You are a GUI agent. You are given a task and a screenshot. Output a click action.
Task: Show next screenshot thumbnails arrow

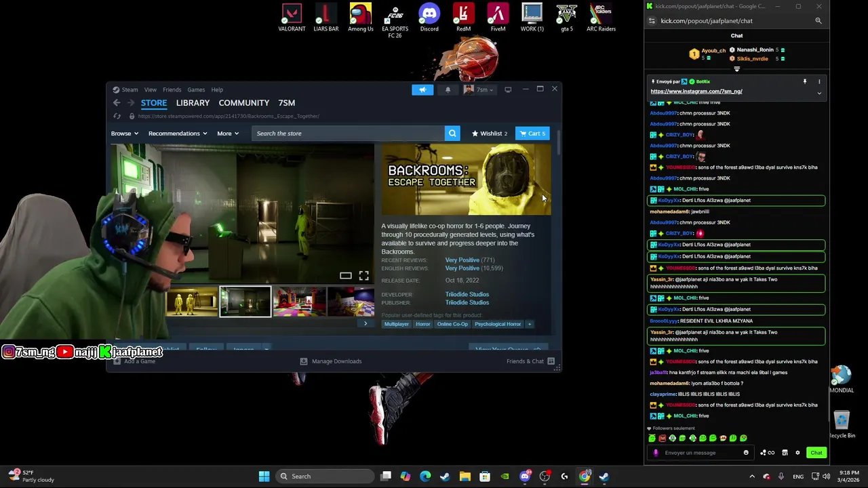[366, 323]
